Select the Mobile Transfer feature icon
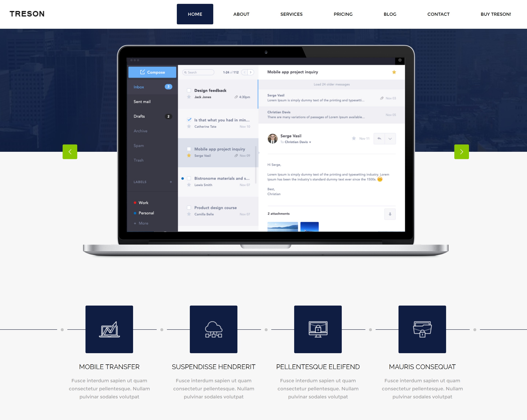Screen dimensions: 527x420 109,329
